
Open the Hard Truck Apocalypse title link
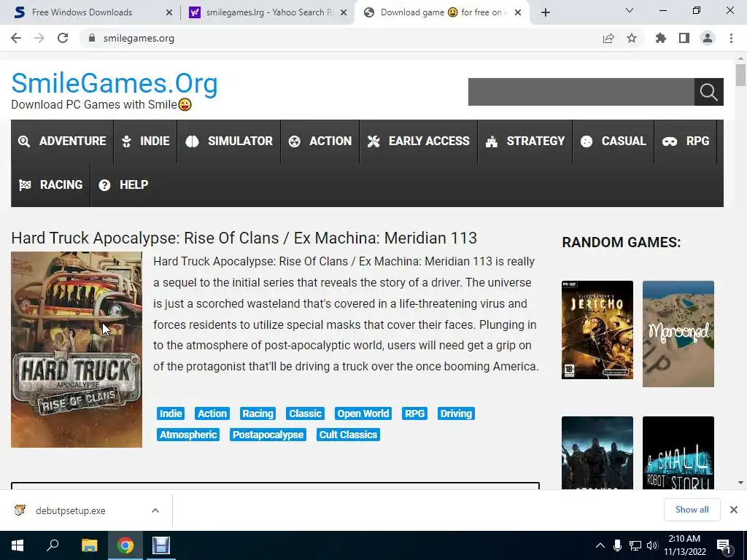(244, 238)
